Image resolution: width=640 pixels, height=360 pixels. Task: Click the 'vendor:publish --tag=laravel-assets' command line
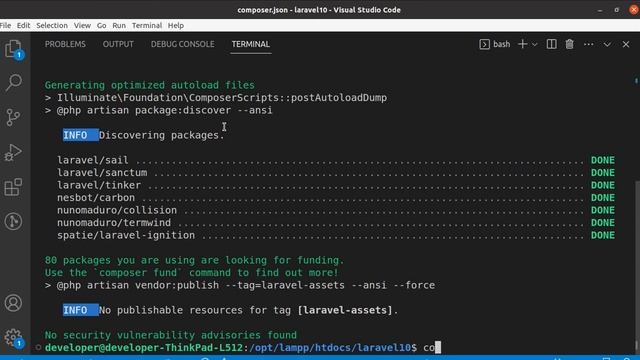(x=240, y=285)
